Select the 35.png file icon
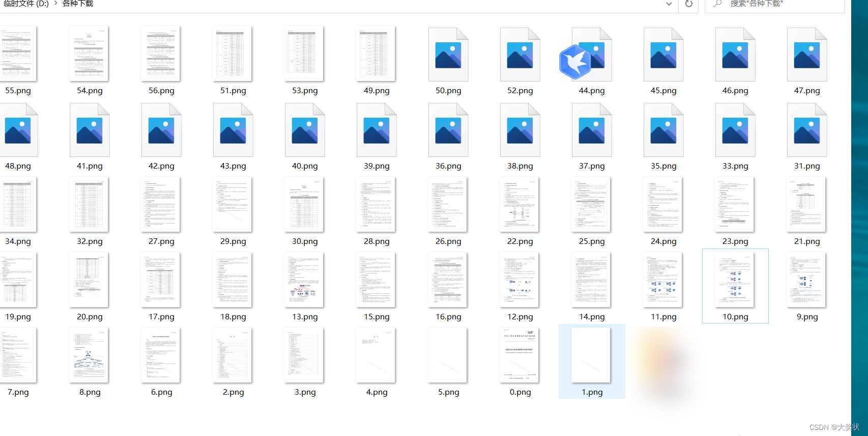 (x=663, y=130)
